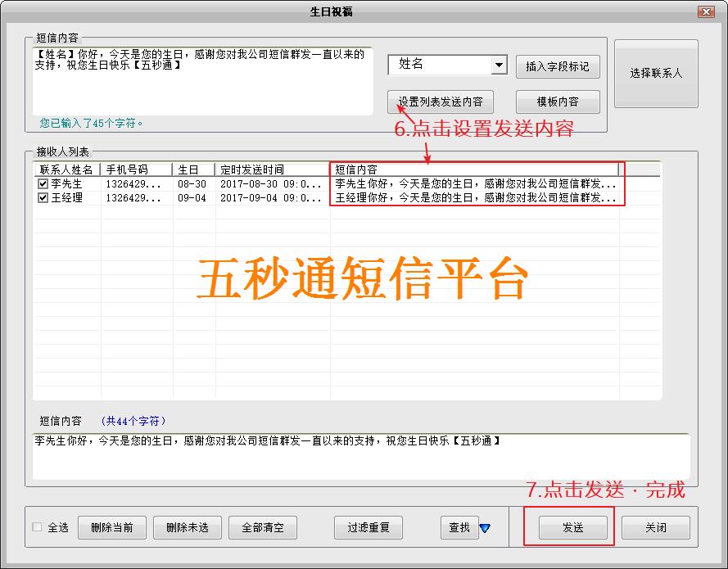Screen dimensions: 728x569
Task: Open 模板内容 button
Action: click(x=558, y=102)
